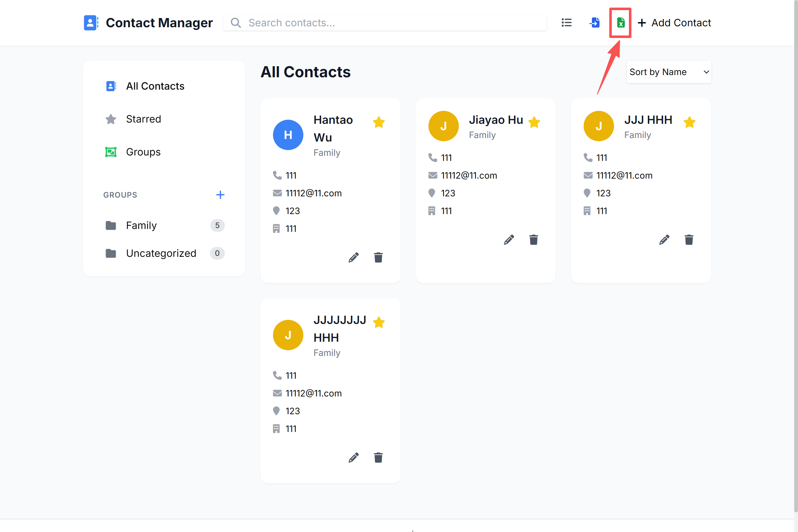The width and height of the screenshot is (798, 532).
Task: Select All Contacts in sidebar
Action: point(155,86)
